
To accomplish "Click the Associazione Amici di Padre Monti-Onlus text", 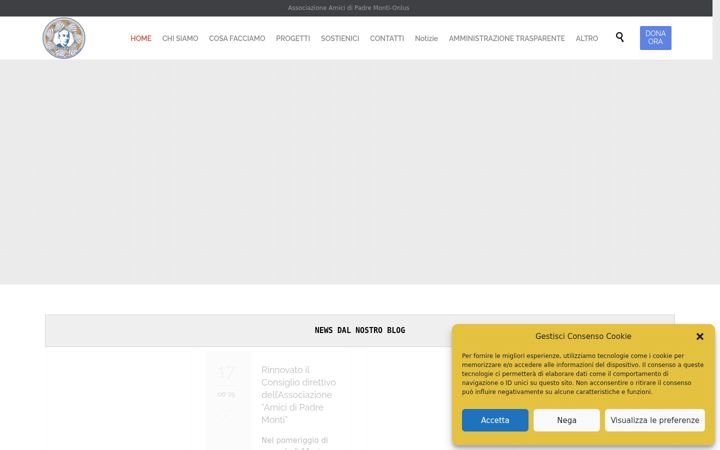I will point(349,8).
